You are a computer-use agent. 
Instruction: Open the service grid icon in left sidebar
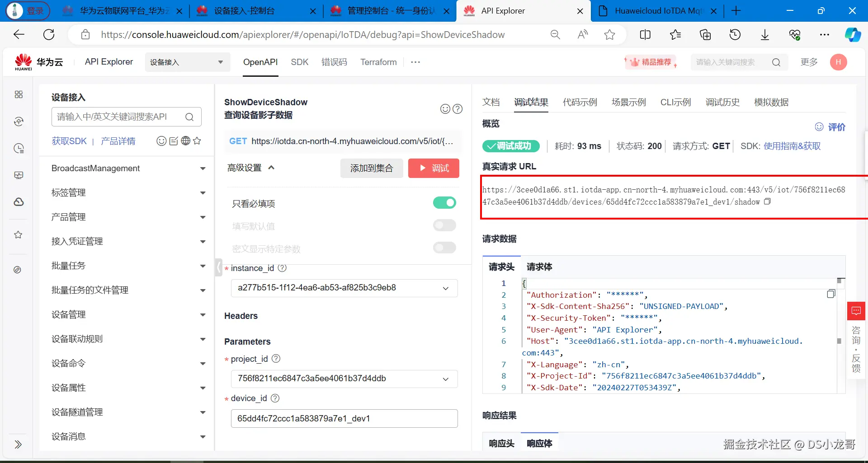click(19, 94)
